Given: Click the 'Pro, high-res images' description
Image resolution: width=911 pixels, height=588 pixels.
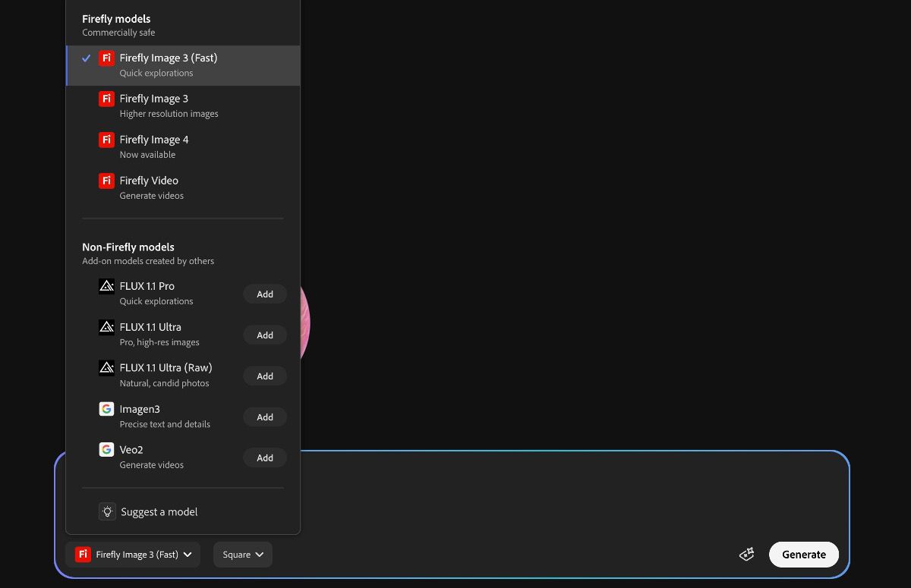Looking at the screenshot, I should (159, 342).
